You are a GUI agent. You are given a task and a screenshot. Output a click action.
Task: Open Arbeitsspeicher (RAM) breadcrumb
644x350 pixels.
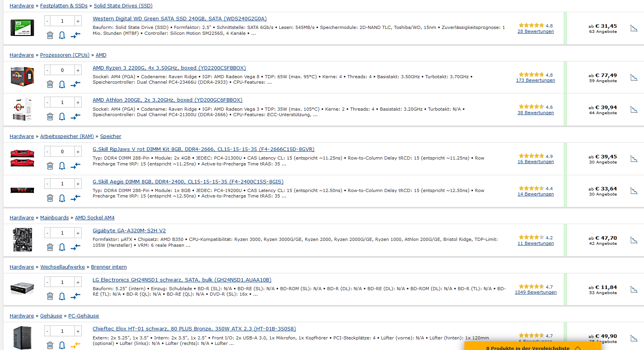coord(67,136)
